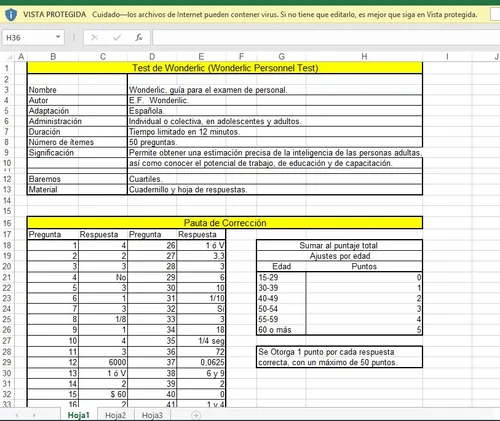Click the 'Sumar al puntaje total' cell
The height and width of the screenshot is (421, 500).
point(339,245)
